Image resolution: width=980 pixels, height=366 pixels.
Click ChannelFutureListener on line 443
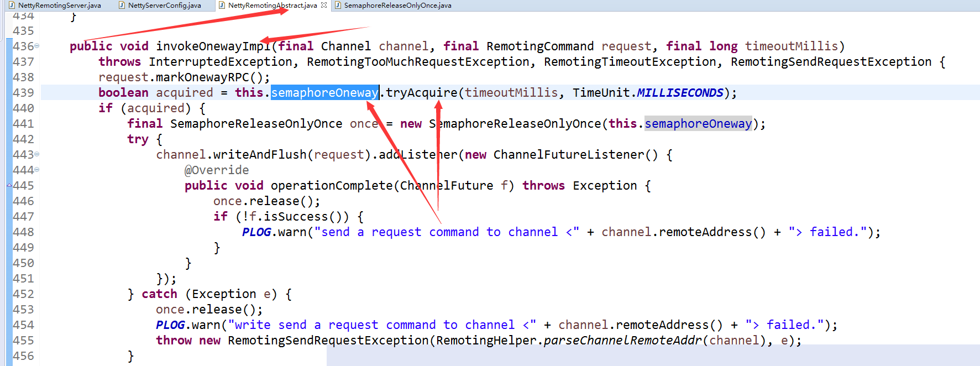(569, 155)
